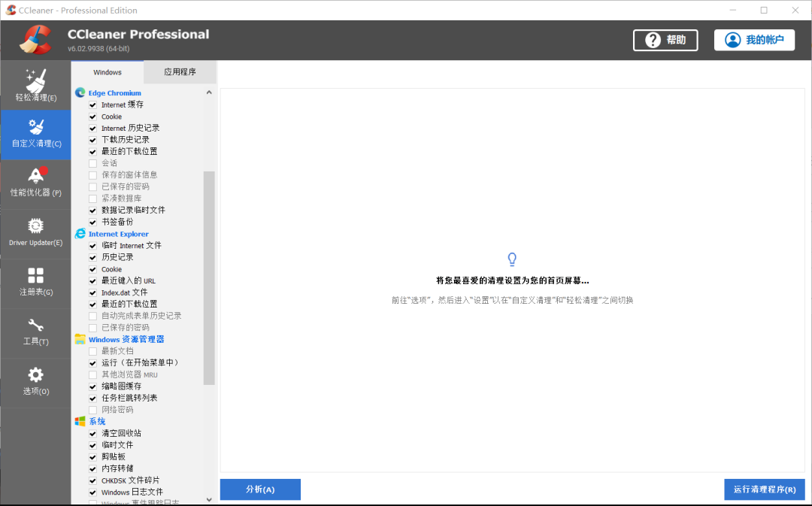The image size is (812, 506).
Task: Uncheck 书签备份 checkbox
Action: click(92, 223)
